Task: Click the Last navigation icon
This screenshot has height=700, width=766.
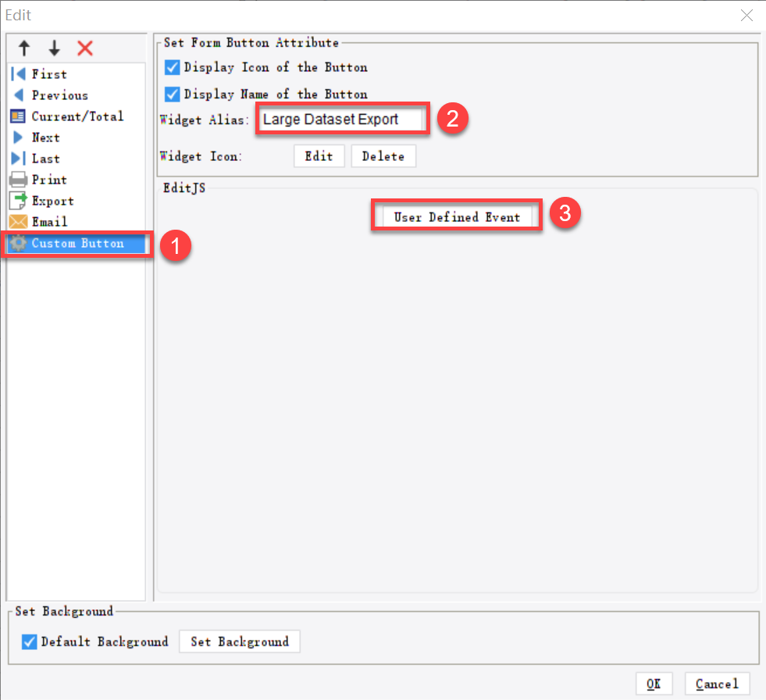Action: click(x=18, y=158)
